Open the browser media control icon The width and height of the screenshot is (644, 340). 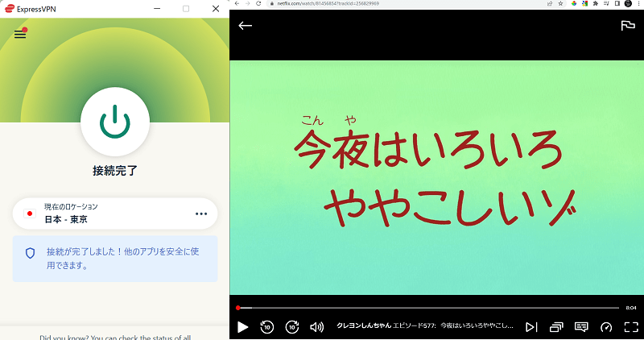pos(606,4)
